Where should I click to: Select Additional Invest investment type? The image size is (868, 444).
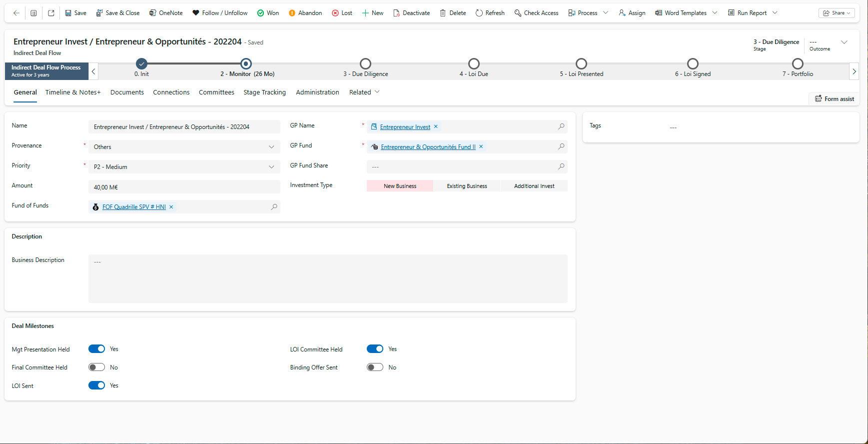coord(534,186)
